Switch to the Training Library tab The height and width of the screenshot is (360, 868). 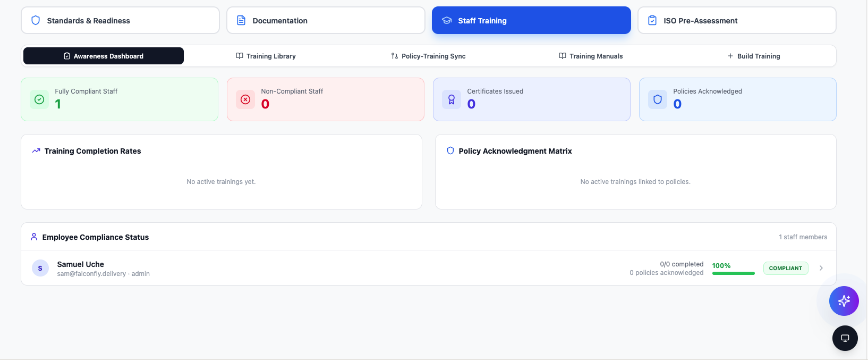click(266, 56)
